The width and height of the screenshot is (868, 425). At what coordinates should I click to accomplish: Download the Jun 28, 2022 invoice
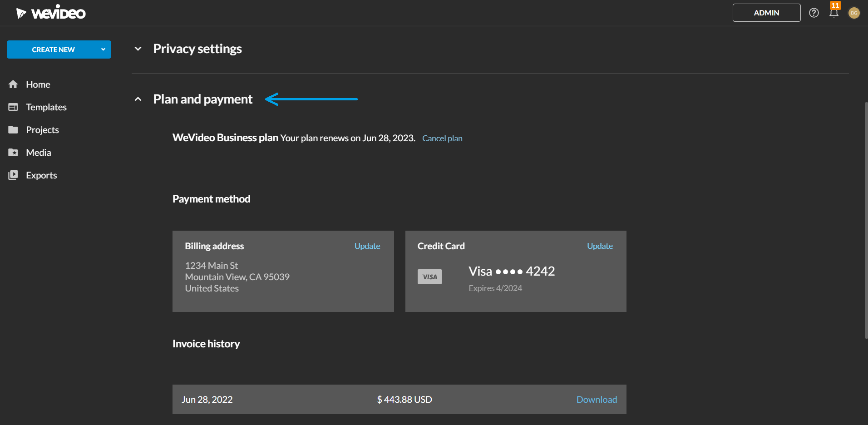pyautogui.click(x=597, y=400)
